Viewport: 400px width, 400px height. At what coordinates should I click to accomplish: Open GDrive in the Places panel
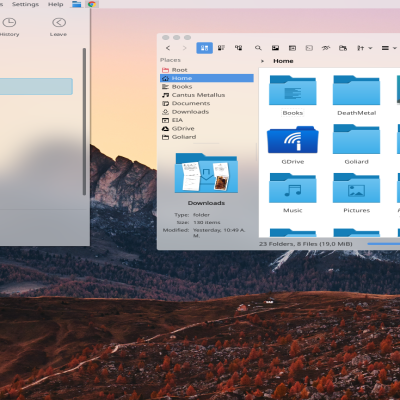[207, 128]
